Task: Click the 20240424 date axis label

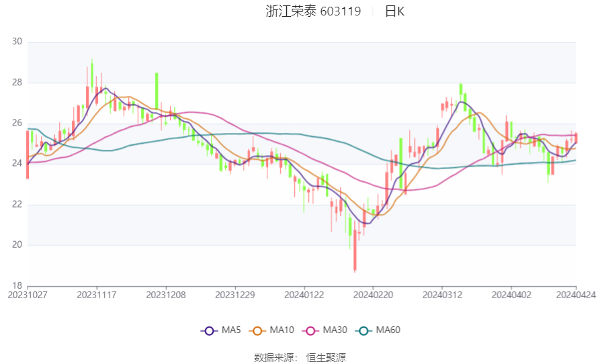Action: click(575, 294)
